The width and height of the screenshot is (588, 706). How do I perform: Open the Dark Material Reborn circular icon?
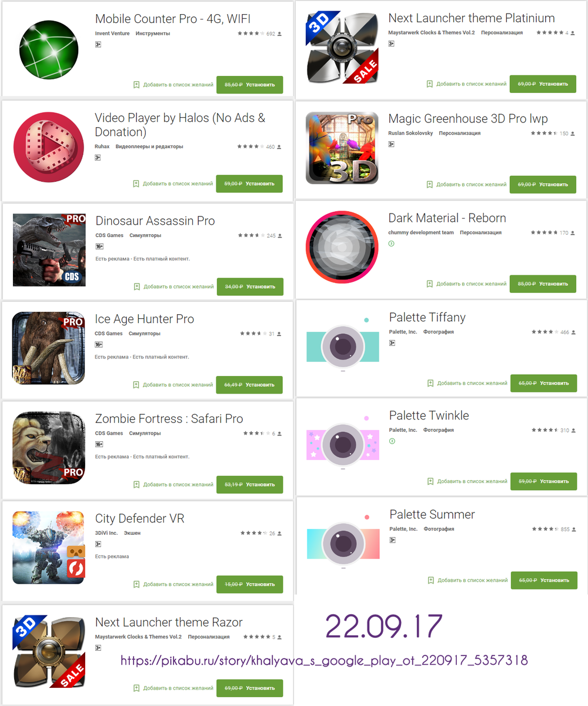[342, 247]
